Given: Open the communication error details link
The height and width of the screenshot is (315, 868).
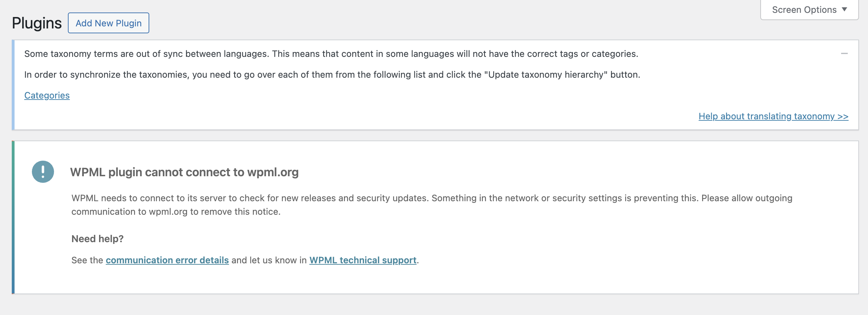Looking at the screenshot, I should (167, 260).
